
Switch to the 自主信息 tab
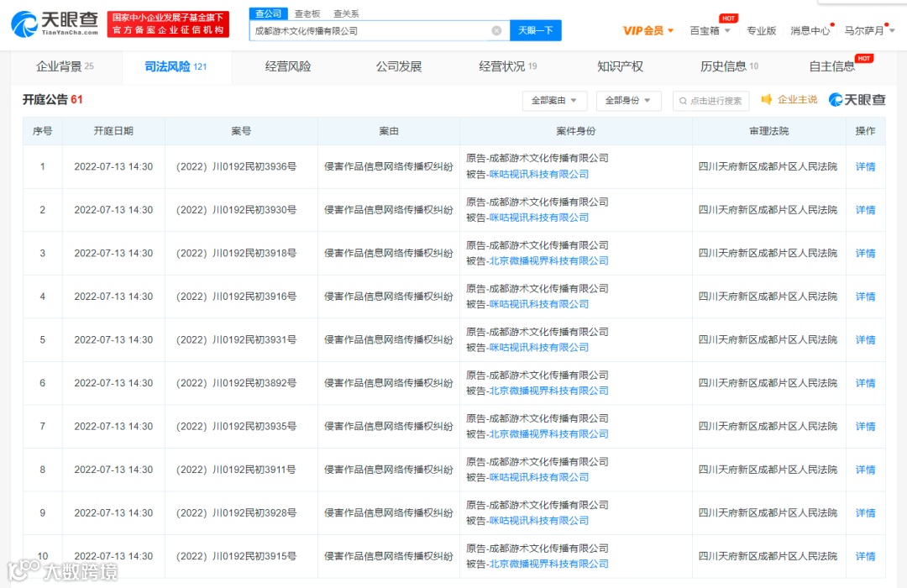coord(831,66)
